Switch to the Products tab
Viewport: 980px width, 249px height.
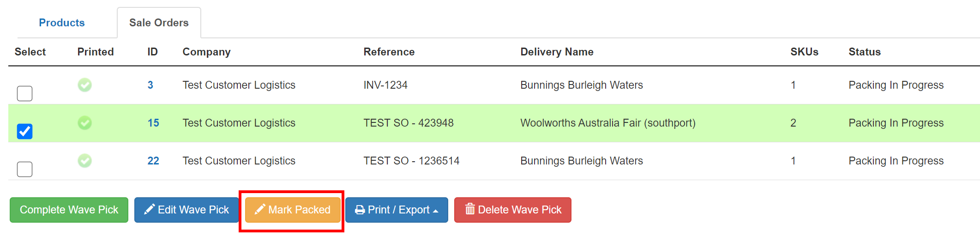click(x=62, y=23)
